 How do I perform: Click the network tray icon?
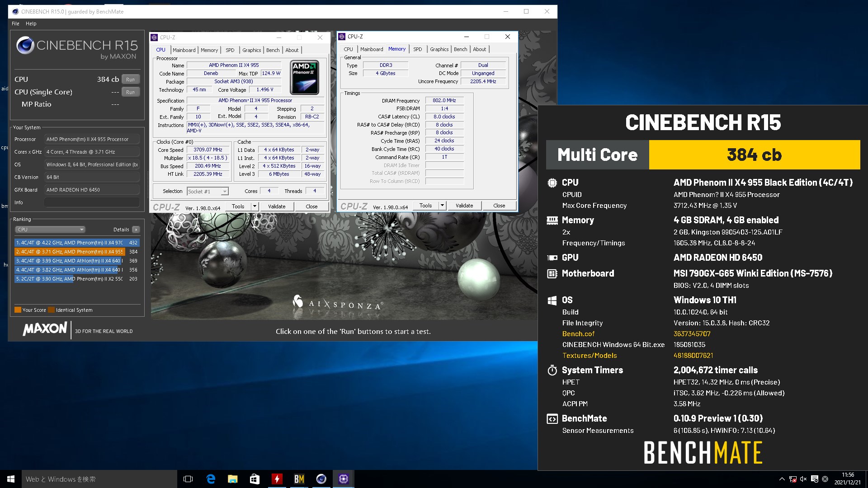(x=793, y=479)
